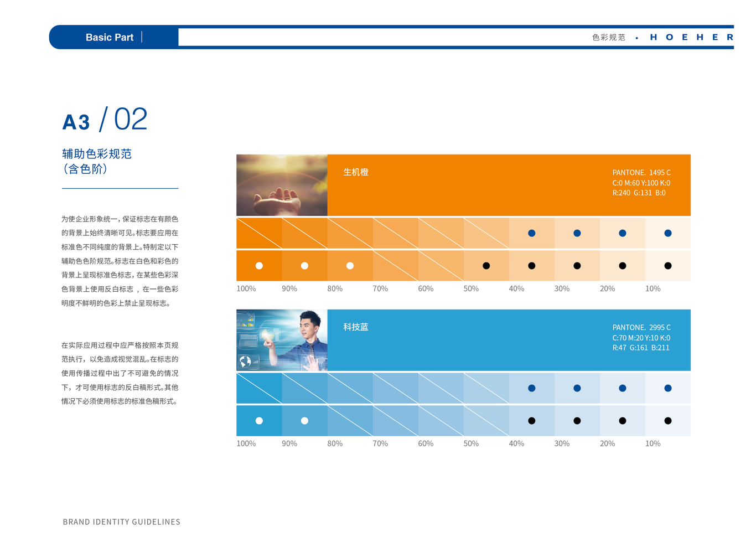The height and width of the screenshot is (557, 756).
Task: Pick the blue 10% swatch with black dot
Action: point(668,421)
